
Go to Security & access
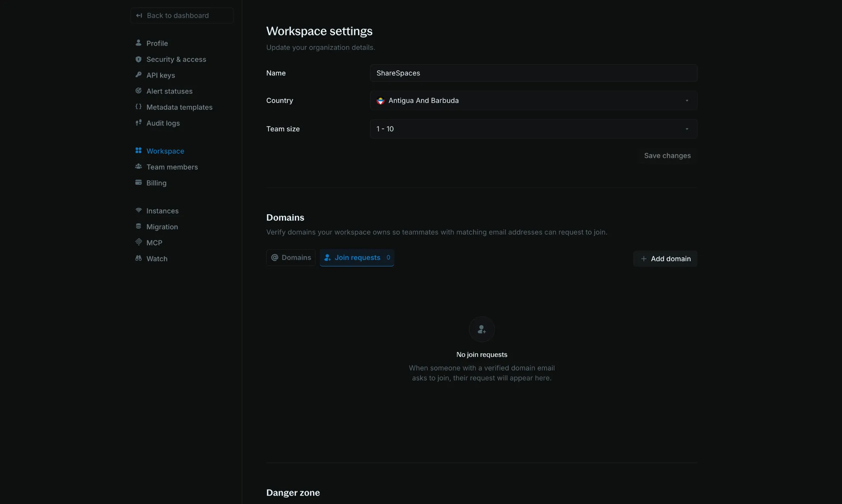tap(176, 59)
